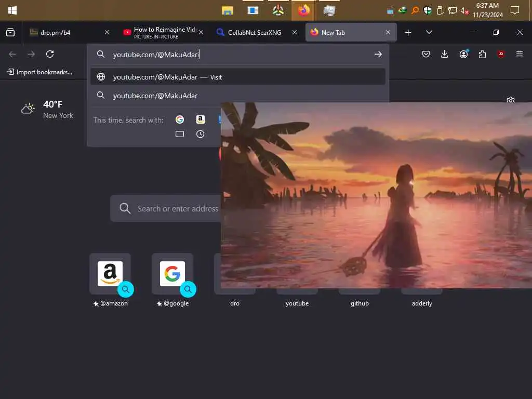Go back one page
Image resolution: width=532 pixels, height=399 pixels.
click(12, 54)
